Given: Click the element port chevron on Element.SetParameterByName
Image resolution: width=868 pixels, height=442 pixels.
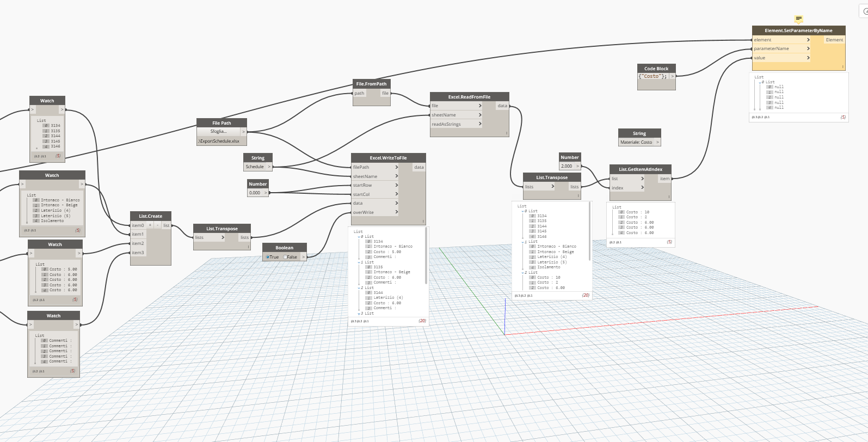Looking at the screenshot, I should [x=808, y=40].
